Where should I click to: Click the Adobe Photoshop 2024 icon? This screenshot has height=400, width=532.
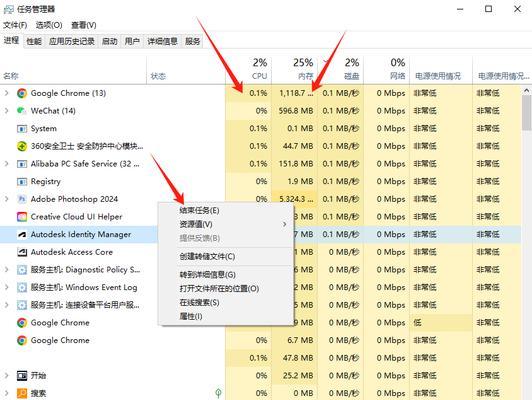22,199
